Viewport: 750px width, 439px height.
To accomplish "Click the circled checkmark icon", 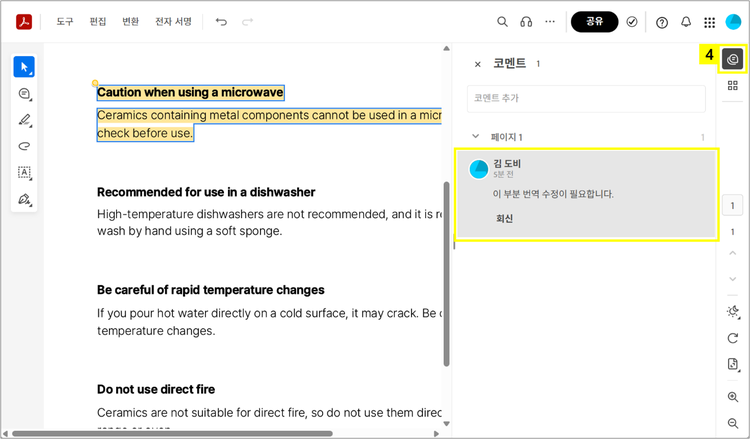I will click(632, 22).
